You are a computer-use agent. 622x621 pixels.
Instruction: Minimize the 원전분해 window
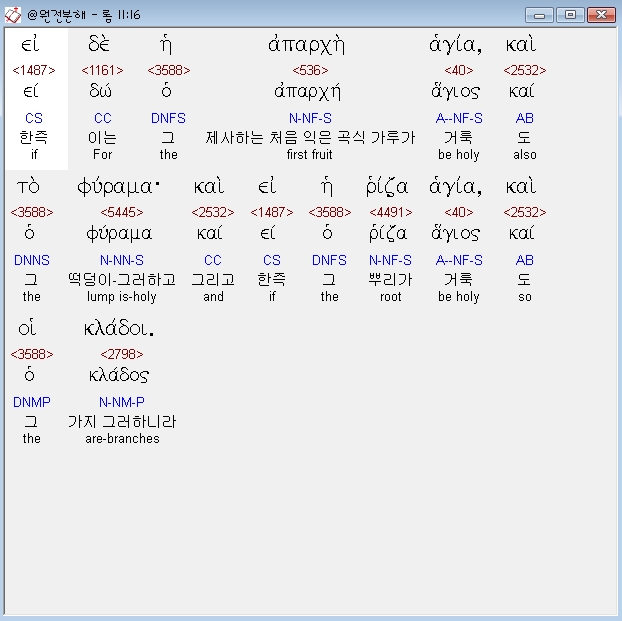pos(539,15)
